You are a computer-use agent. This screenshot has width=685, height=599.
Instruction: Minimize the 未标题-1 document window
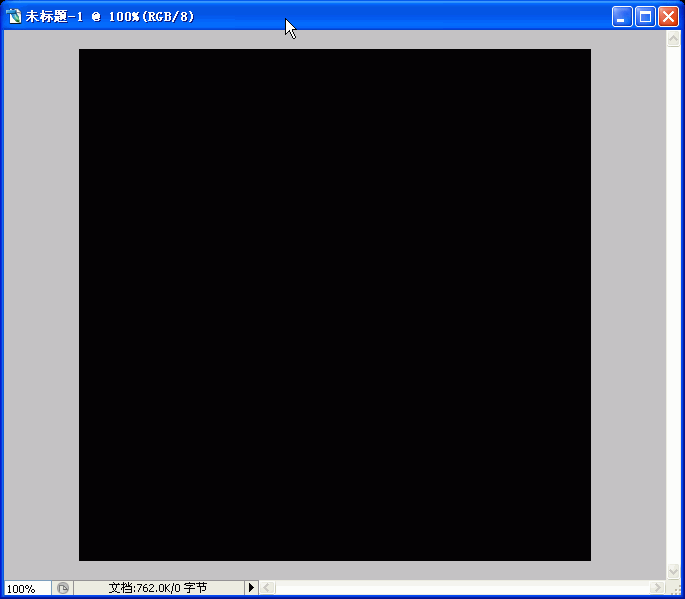[x=622, y=17]
